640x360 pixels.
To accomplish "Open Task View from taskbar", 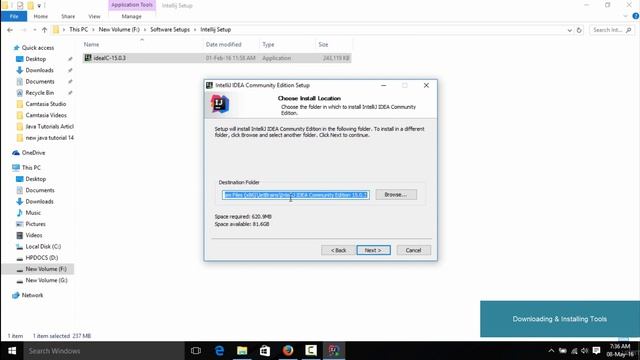I will tap(196, 351).
